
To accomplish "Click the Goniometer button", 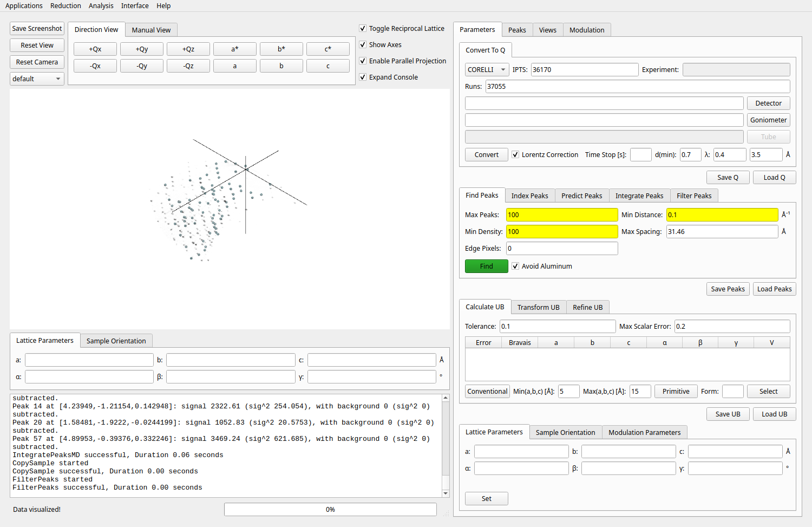I will [769, 120].
